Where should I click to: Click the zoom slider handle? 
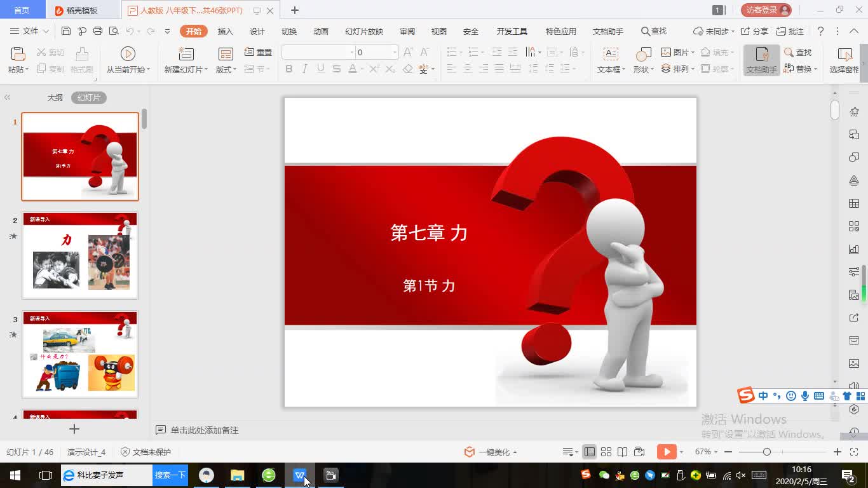tap(766, 452)
